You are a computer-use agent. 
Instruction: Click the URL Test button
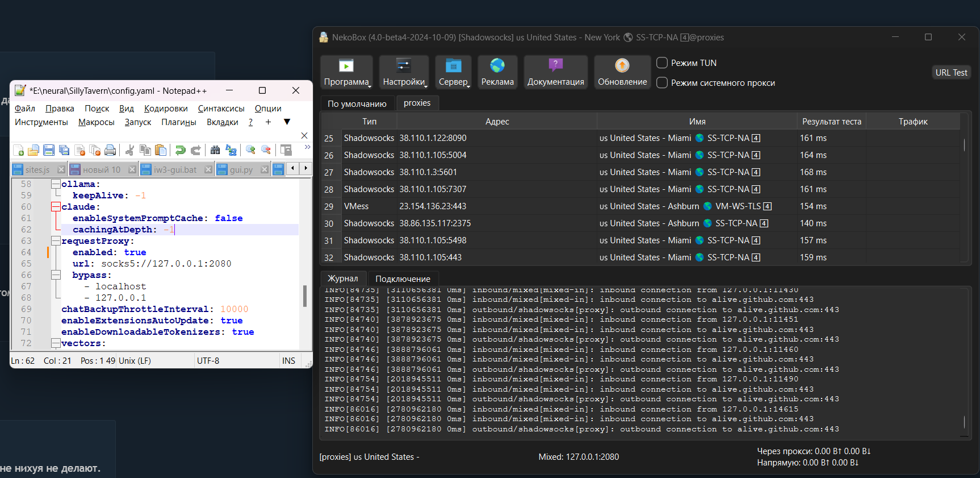coord(951,73)
